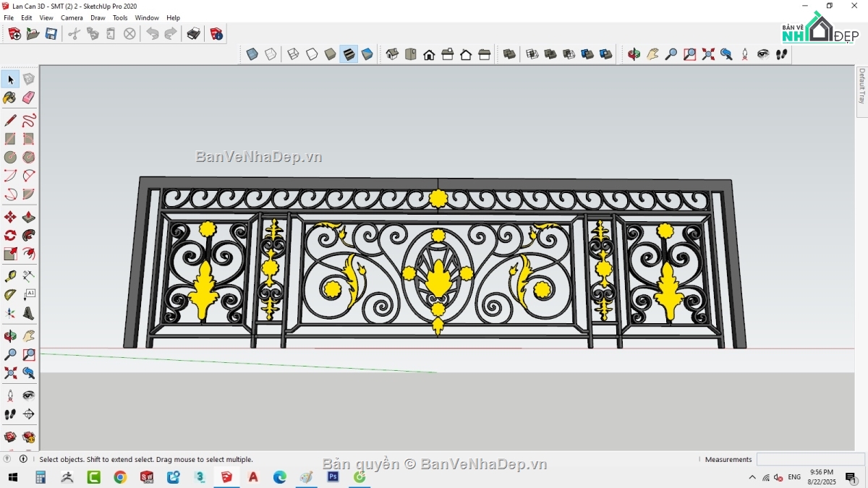Select the Tape Measure tool

coord(9,275)
